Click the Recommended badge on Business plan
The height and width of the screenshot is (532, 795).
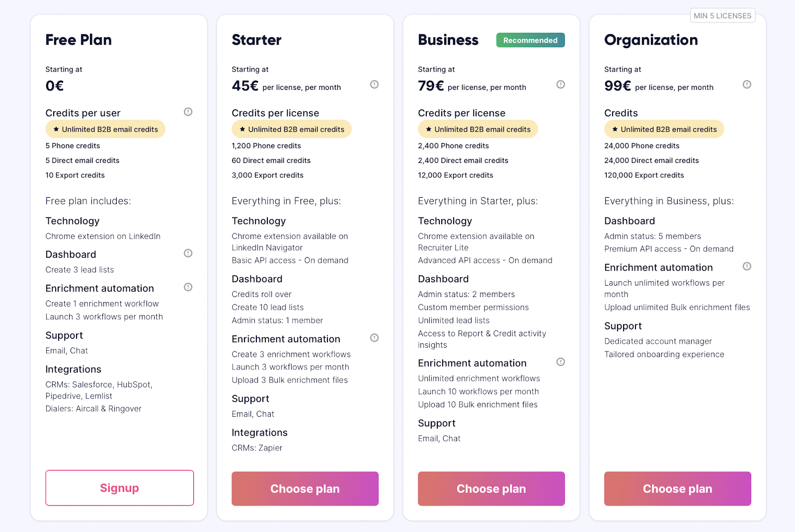(x=530, y=40)
